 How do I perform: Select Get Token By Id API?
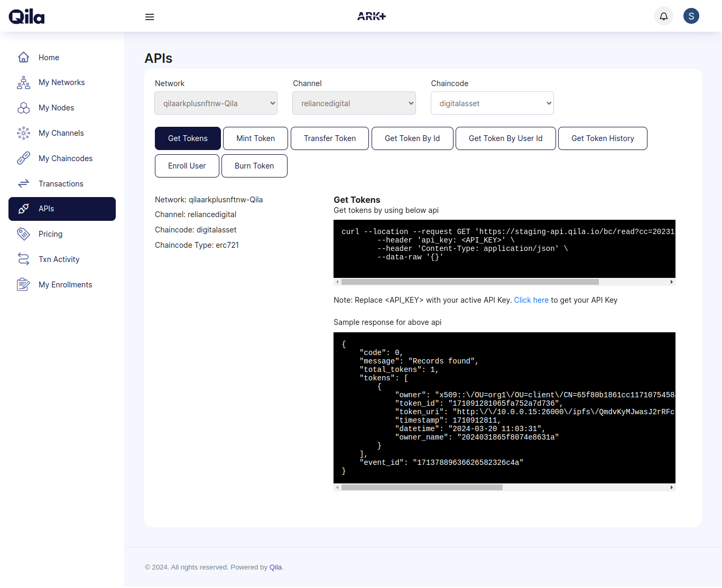[x=412, y=138]
